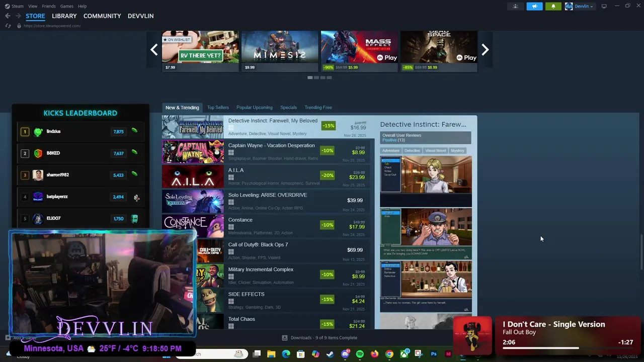Switch to the Specials tab
644x362 pixels.
tap(288, 108)
